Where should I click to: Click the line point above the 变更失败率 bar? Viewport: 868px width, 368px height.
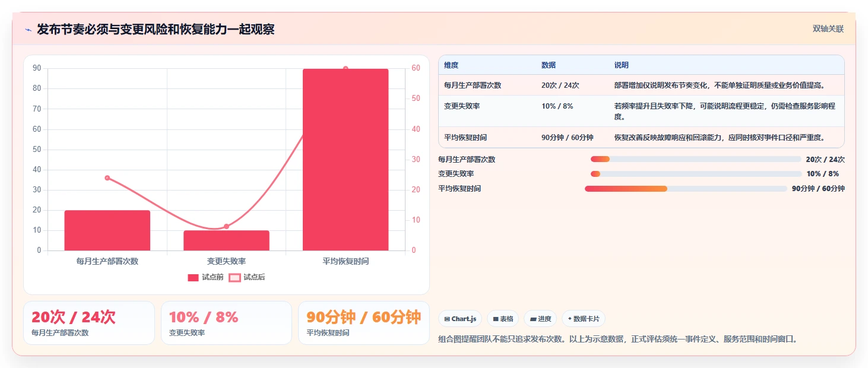(x=226, y=226)
